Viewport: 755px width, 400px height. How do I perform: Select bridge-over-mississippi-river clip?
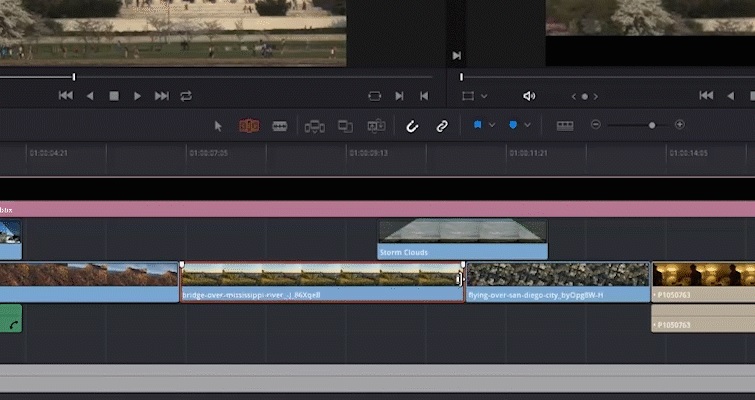point(322,282)
